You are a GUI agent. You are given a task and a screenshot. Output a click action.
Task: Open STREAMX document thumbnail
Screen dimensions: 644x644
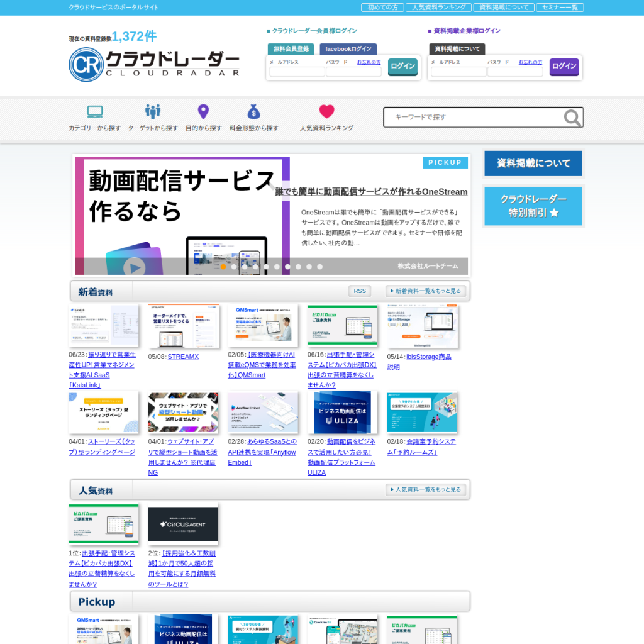(183, 326)
